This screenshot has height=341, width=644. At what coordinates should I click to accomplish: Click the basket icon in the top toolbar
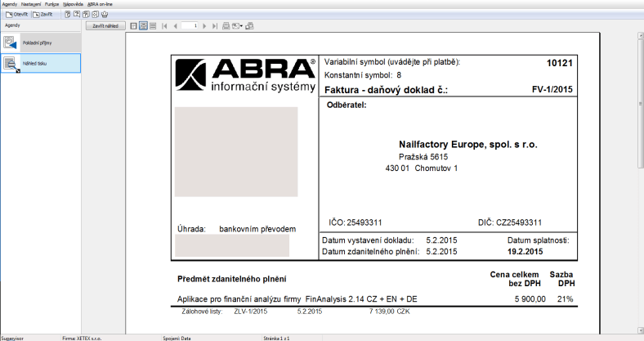(105, 15)
